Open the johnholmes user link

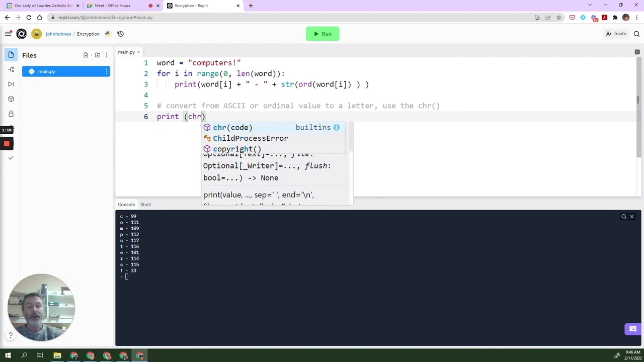(58, 34)
